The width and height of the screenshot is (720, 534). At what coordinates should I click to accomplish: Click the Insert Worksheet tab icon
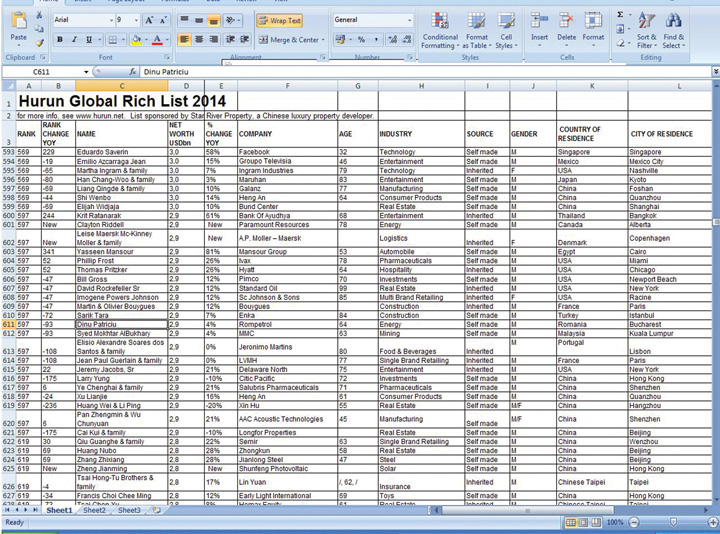pyautogui.click(x=157, y=510)
